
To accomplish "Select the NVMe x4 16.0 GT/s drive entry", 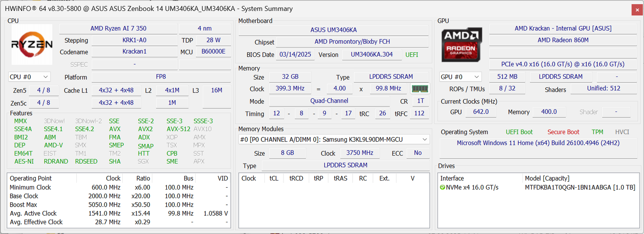I will pyautogui.click(x=472, y=188).
